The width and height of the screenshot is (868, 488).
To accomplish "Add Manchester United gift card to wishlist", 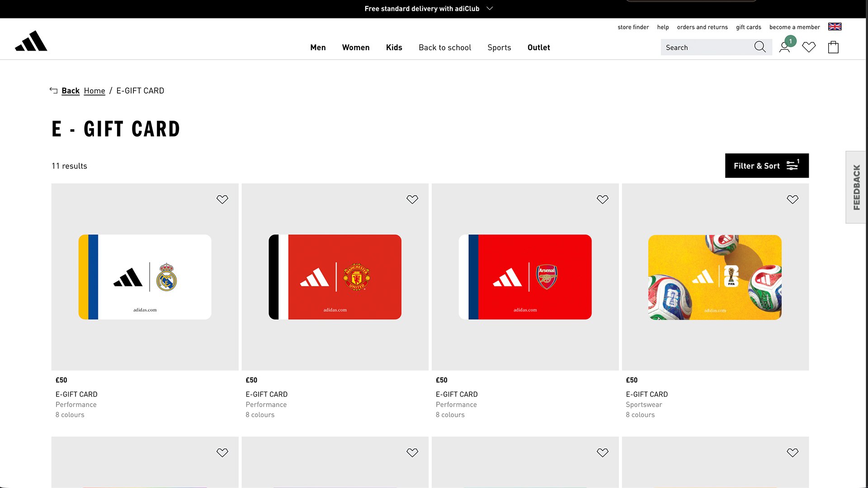I will [x=412, y=199].
